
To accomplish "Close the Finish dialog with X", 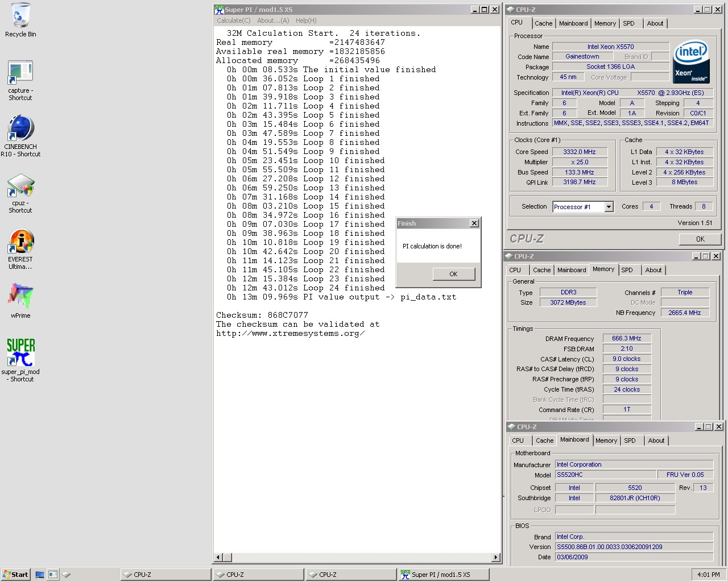I will pos(474,223).
